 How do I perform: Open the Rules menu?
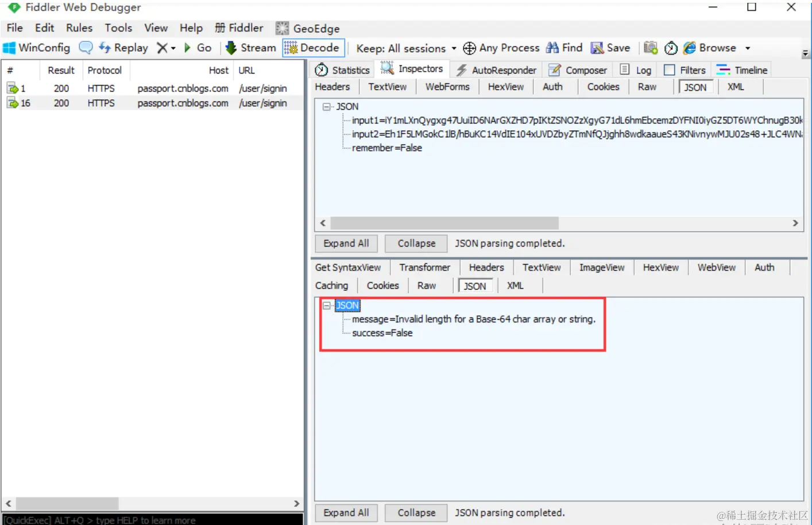(x=79, y=28)
